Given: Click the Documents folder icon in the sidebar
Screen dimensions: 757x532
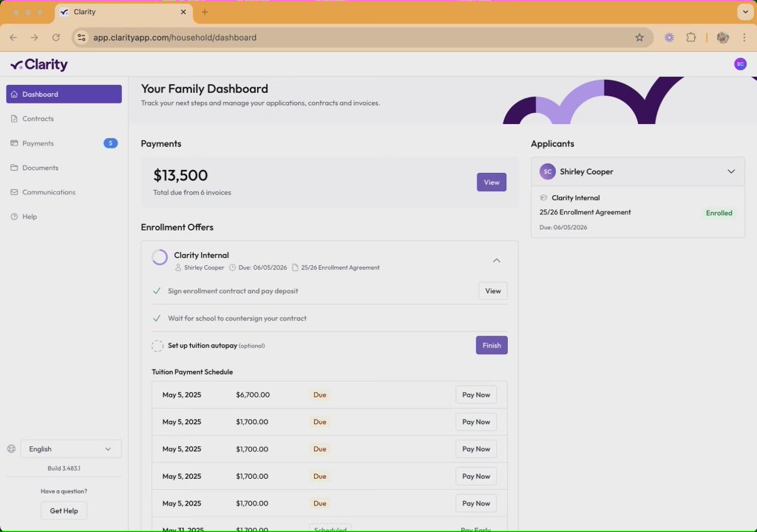Looking at the screenshot, I should coord(14,168).
